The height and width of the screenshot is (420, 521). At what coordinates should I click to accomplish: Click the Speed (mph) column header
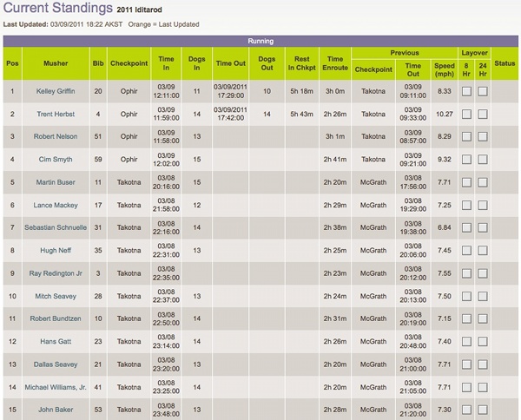pyautogui.click(x=445, y=69)
